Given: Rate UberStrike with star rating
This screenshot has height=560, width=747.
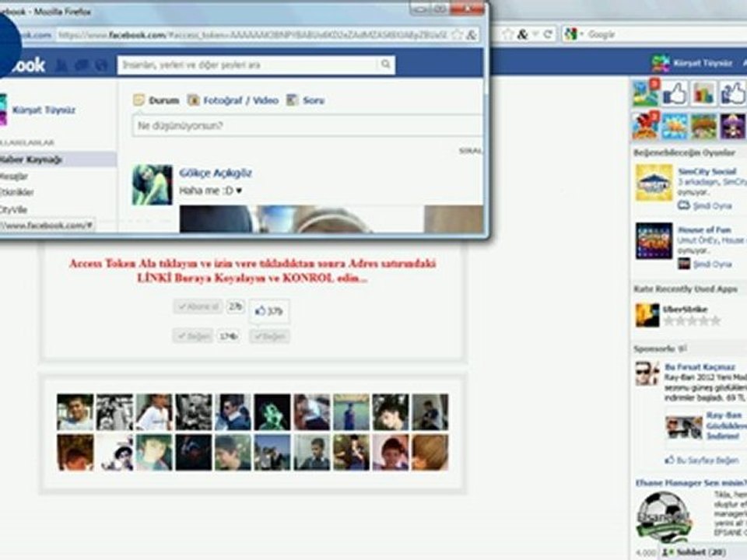Looking at the screenshot, I should click(692, 321).
